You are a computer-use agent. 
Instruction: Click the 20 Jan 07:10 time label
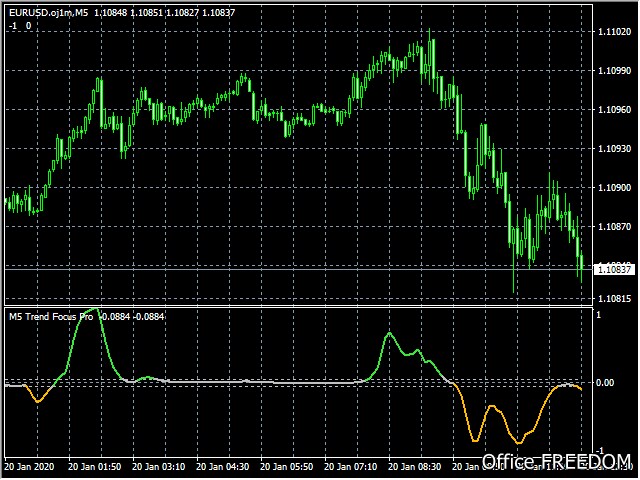click(x=351, y=467)
